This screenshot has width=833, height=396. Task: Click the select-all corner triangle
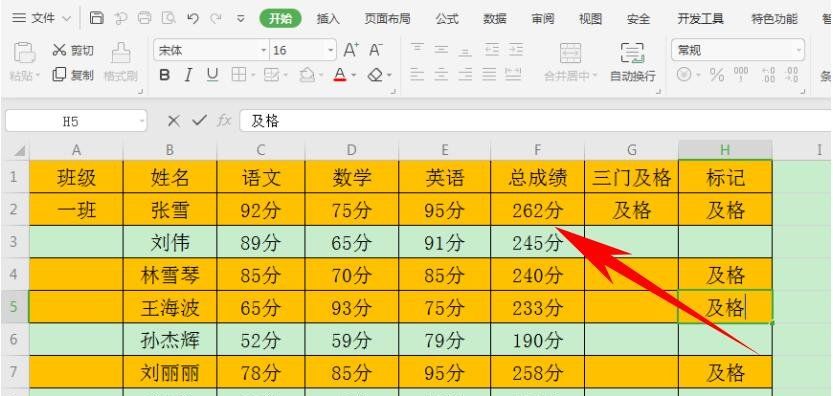pyautogui.click(x=19, y=151)
